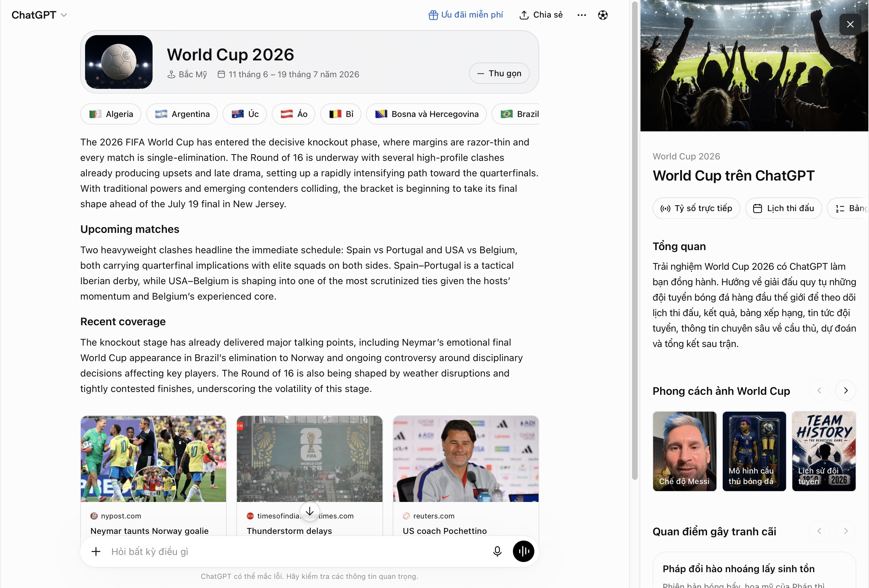Start voice mode with the waveform button
Screen dimensions: 869x588
(523, 551)
